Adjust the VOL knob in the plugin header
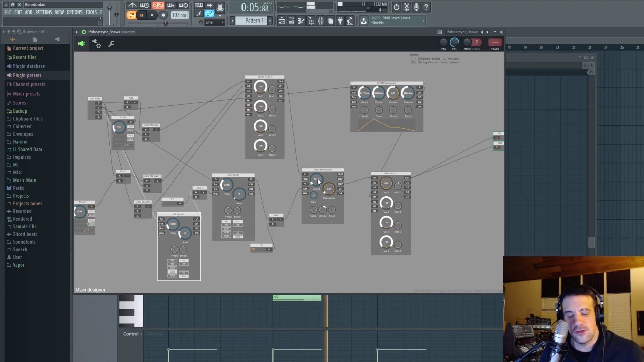Image resolution: width=644 pixels, height=362 pixels. pos(454,43)
